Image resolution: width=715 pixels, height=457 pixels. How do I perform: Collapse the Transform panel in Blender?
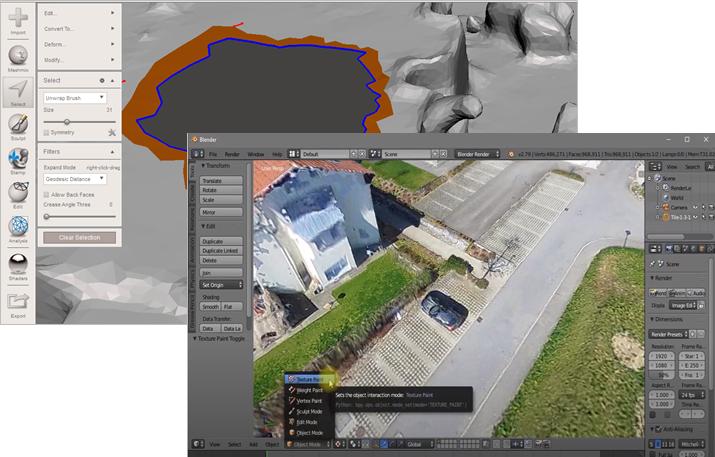(203, 166)
